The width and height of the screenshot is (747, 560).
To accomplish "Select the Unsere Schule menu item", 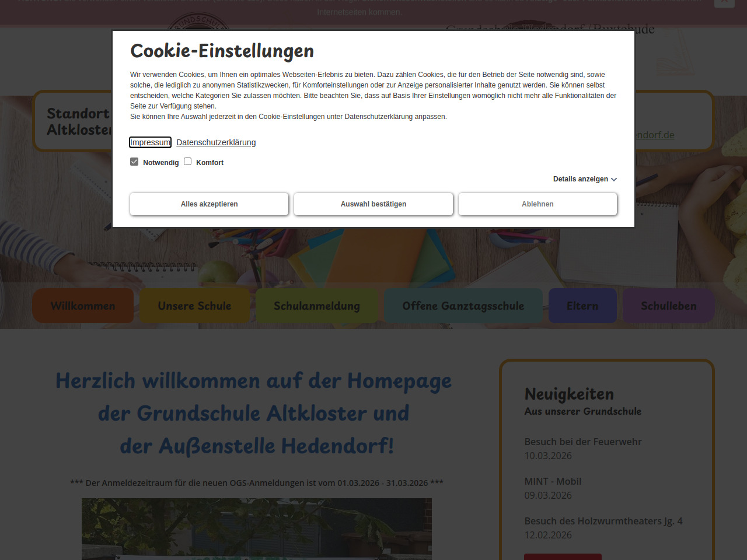I will [x=194, y=306].
